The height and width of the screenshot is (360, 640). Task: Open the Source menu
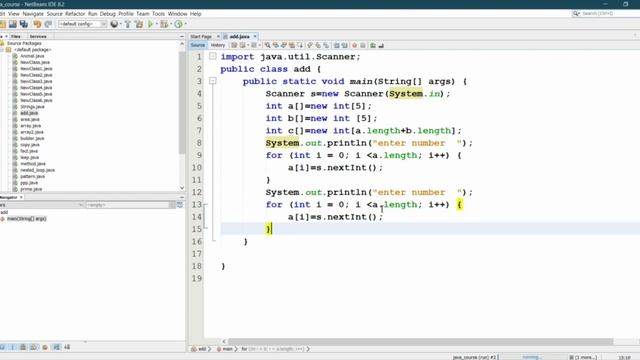pyautogui.click(x=54, y=13)
